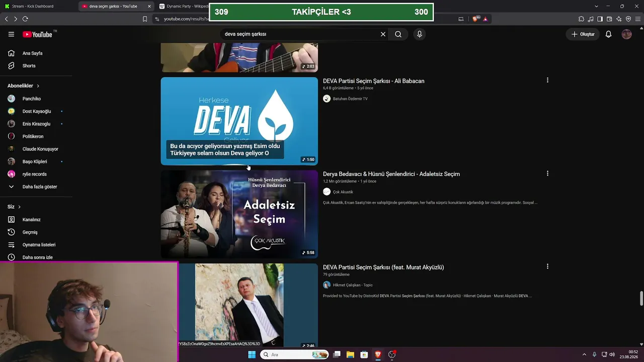
Task: Open the taskbar volume control
Action: (x=612, y=354)
